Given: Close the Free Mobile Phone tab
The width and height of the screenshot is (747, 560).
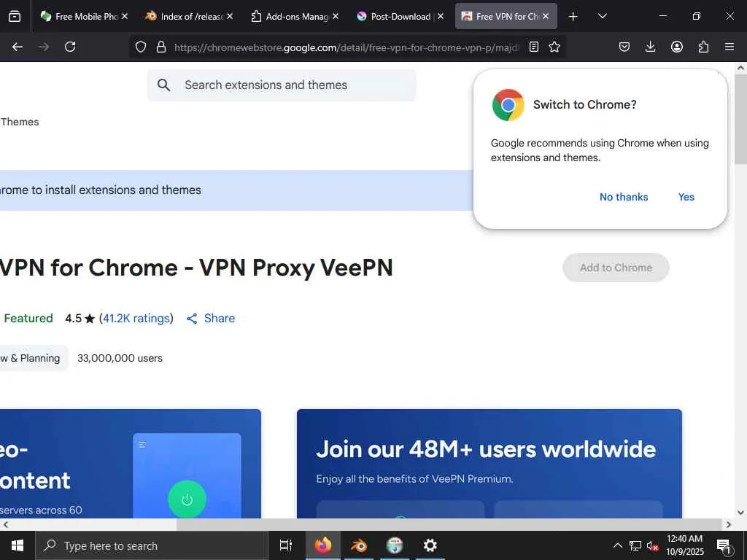Looking at the screenshot, I should pos(124,16).
